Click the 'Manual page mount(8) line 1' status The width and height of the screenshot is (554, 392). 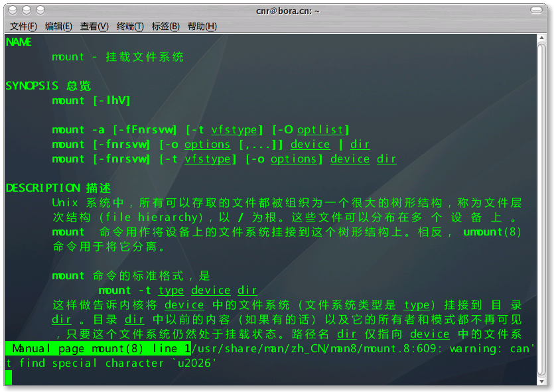click(x=98, y=349)
